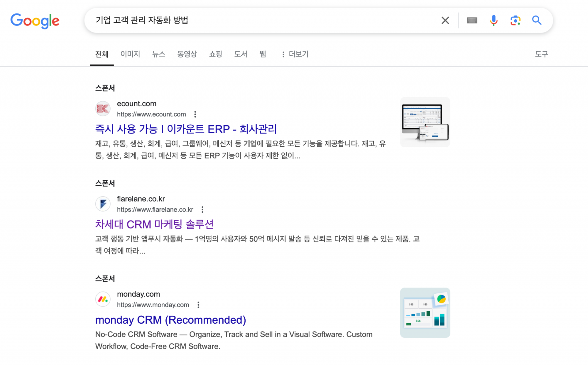Open the on-screen keyboard input tool

tap(472, 21)
